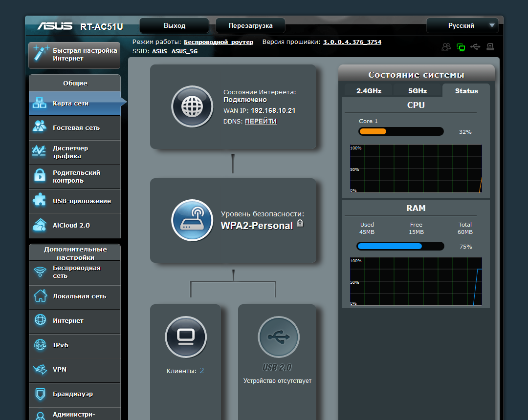The width and height of the screenshot is (528, 420).
Task: Click the USB 2.0 device icon
Action: pos(279,337)
